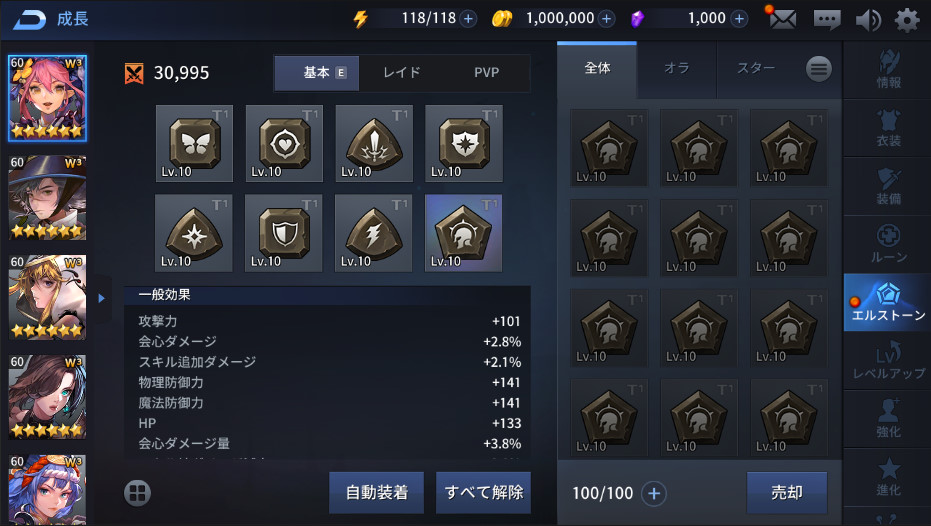Expand the hero list with arrow
The image size is (931, 526).
coord(102,298)
